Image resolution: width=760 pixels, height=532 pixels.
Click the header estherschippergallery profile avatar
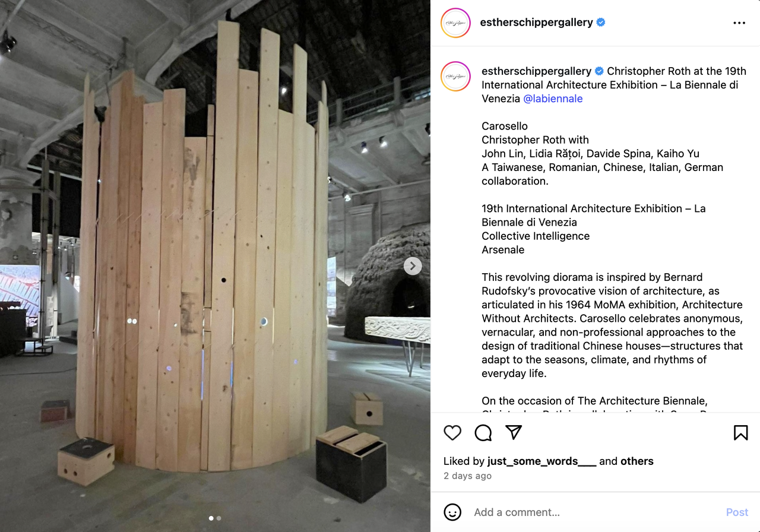pyautogui.click(x=455, y=23)
